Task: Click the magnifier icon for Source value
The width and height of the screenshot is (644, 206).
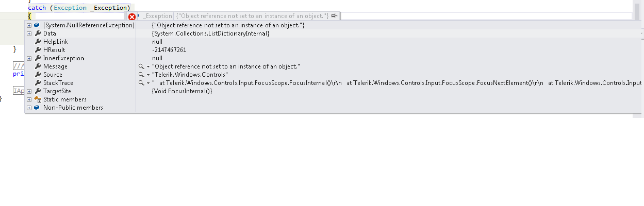Action: [x=141, y=75]
